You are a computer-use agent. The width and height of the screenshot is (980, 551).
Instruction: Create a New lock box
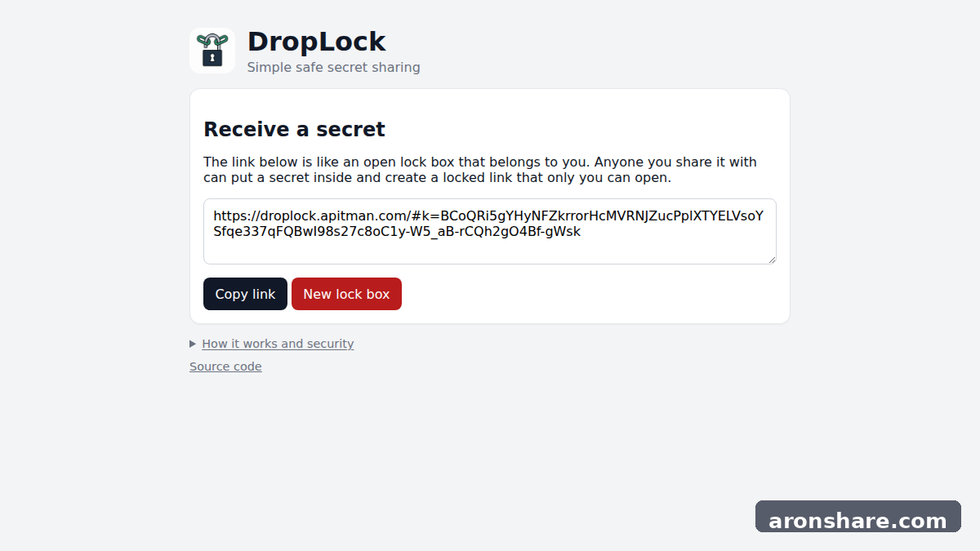click(x=346, y=294)
